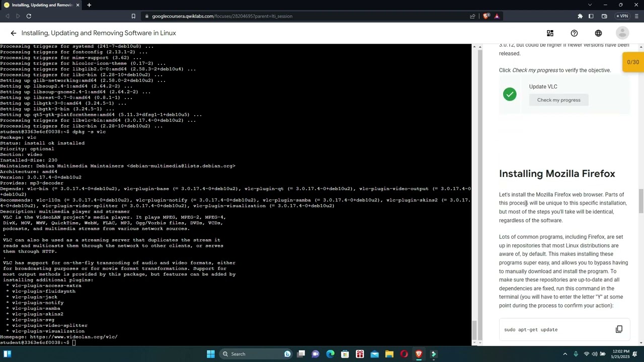
Task: Open Bing chat icon in search box
Action: click(287, 354)
